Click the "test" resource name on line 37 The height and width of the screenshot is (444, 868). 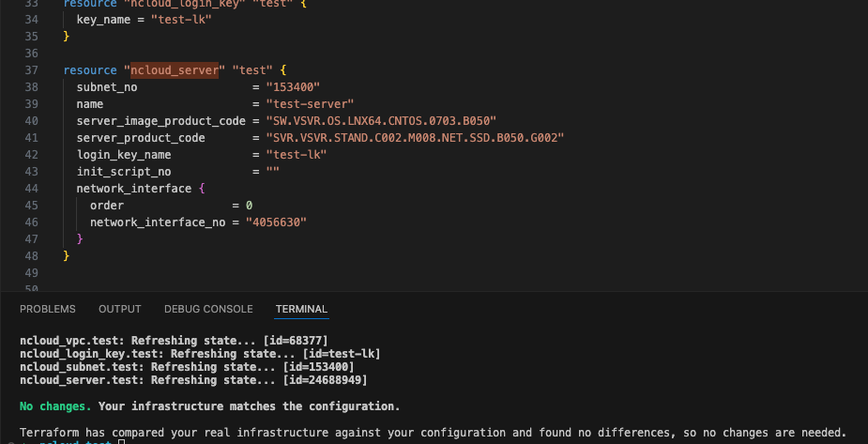pyautogui.click(x=252, y=70)
